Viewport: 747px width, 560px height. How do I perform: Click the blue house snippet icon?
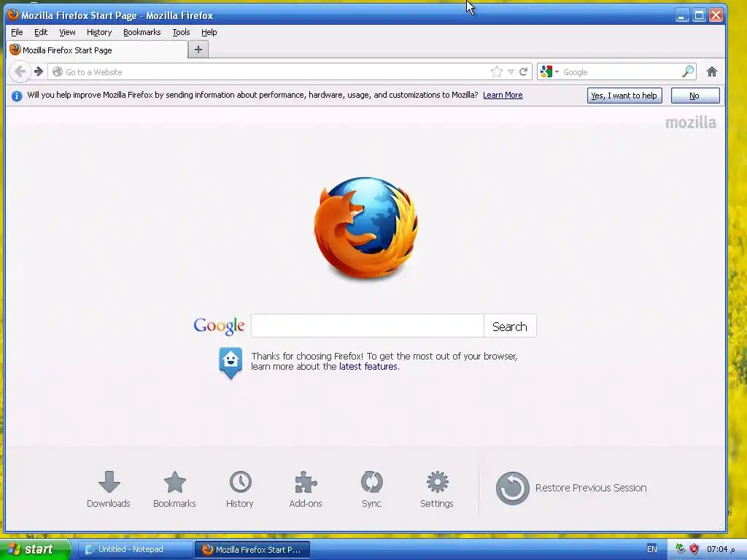[x=231, y=363]
